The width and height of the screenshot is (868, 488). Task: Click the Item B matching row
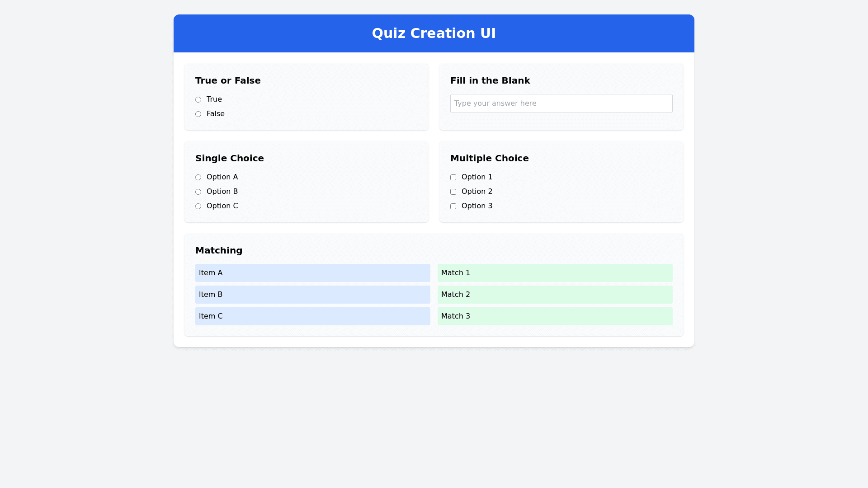tap(312, 295)
